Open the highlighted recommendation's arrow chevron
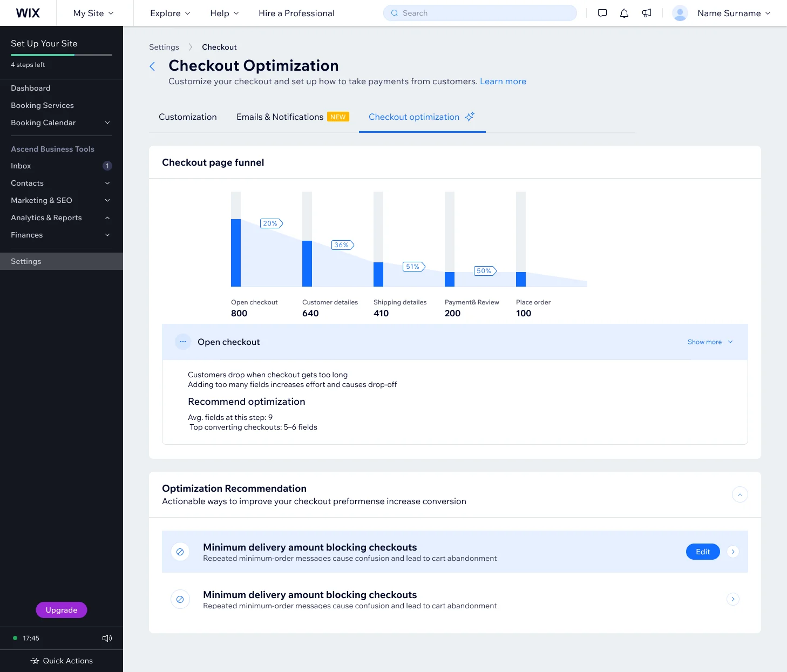Image resolution: width=787 pixels, height=672 pixels. 733,552
